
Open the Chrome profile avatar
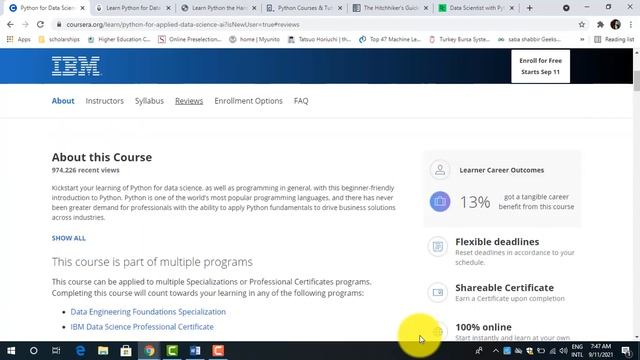(x=616, y=24)
